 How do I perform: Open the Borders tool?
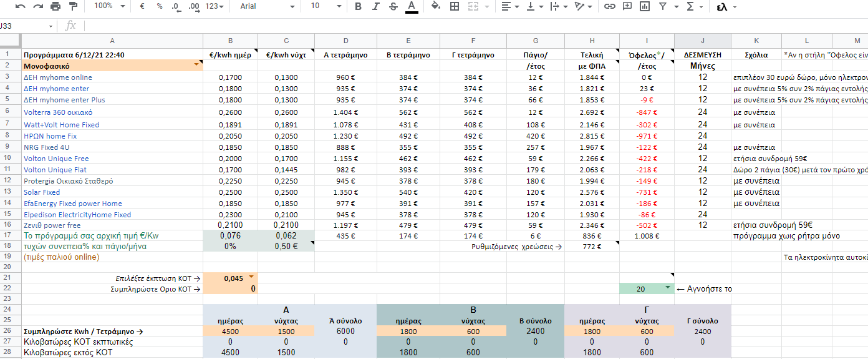coord(455,6)
